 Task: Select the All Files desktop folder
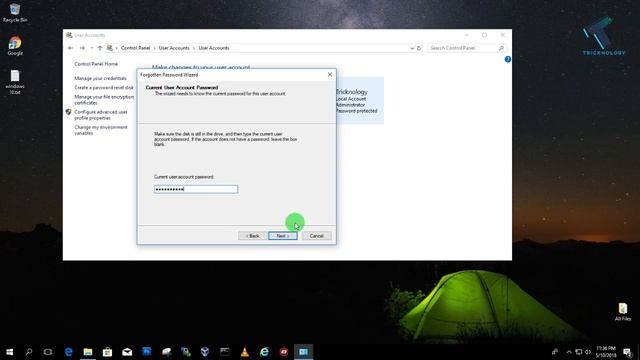tap(622, 312)
